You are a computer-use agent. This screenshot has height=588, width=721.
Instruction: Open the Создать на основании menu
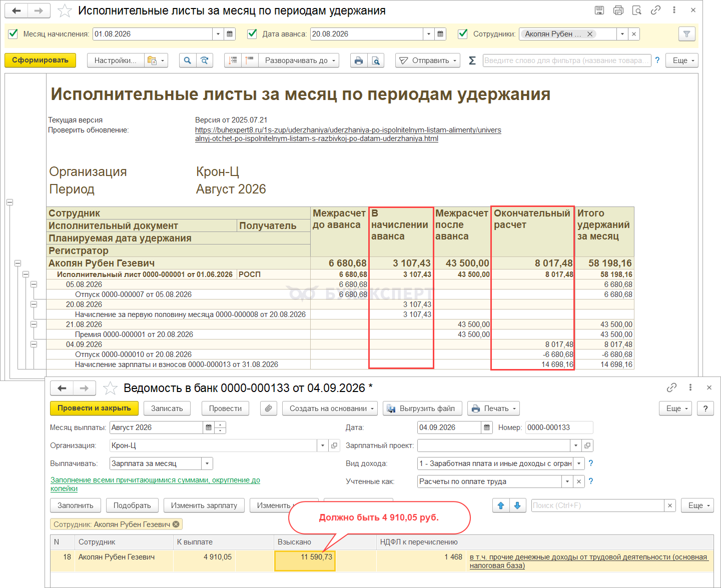coord(330,408)
